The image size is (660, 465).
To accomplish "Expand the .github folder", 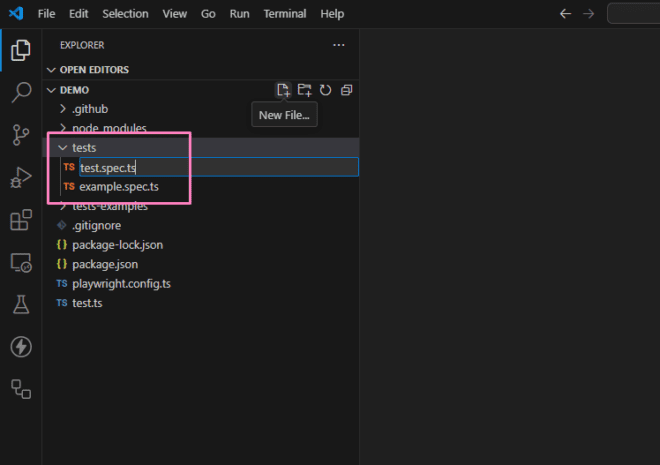I will [x=90, y=109].
